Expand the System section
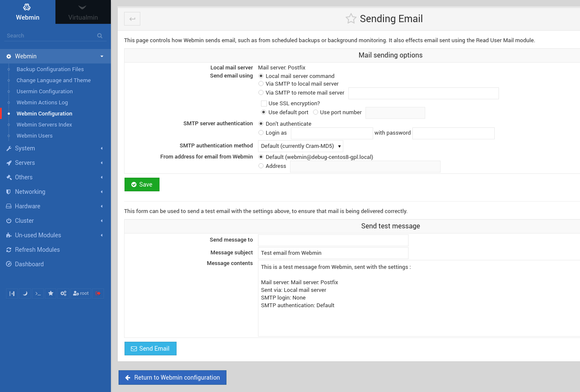 tap(25, 148)
